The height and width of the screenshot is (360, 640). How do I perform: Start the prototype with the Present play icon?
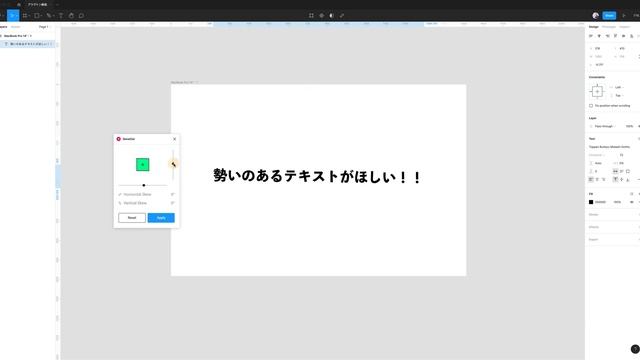tap(624, 16)
